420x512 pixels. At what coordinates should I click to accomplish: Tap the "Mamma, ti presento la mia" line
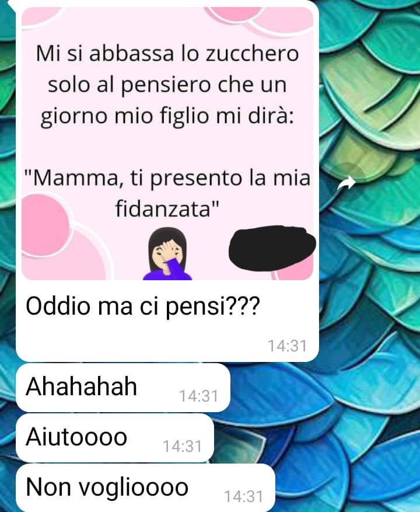pos(167,178)
